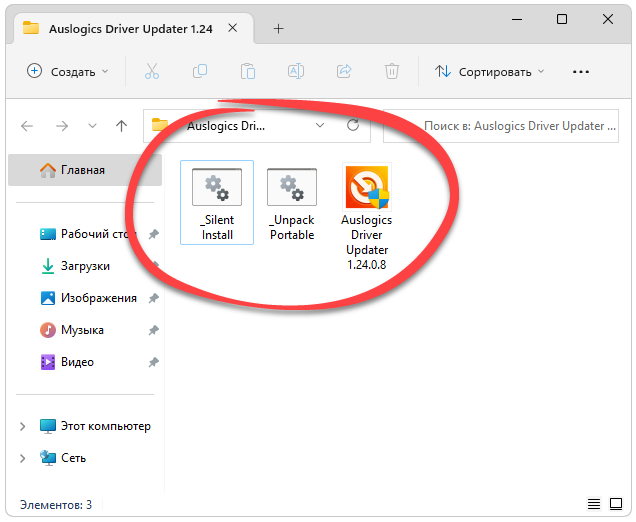The image size is (636, 522).
Task: Expand the Этот компьютер tree node
Action: pyautogui.click(x=23, y=426)
